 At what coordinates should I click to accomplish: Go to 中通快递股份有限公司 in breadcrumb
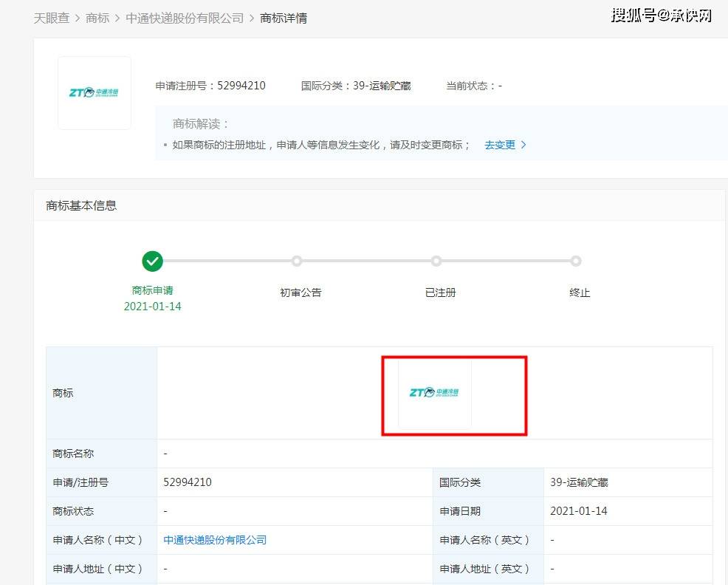click(x=185, y=18)
